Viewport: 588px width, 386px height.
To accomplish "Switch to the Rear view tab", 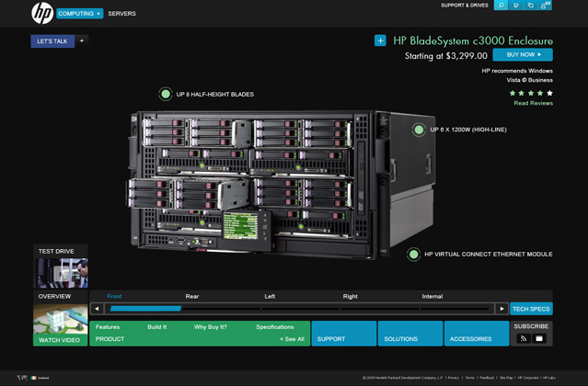I will 191,296.
